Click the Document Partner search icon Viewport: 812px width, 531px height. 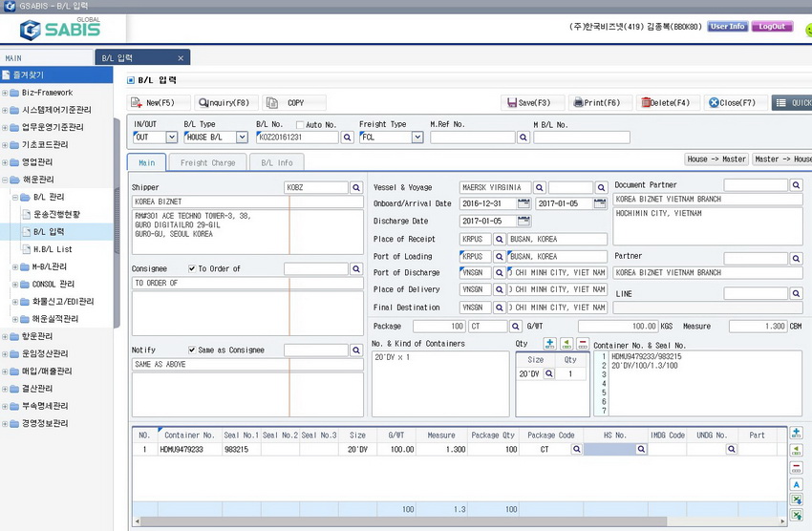pos(796,185)
